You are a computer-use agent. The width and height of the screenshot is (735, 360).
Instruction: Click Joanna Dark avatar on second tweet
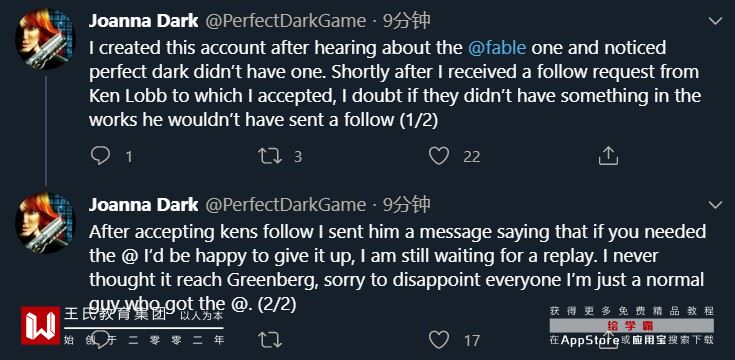(45, 223)
